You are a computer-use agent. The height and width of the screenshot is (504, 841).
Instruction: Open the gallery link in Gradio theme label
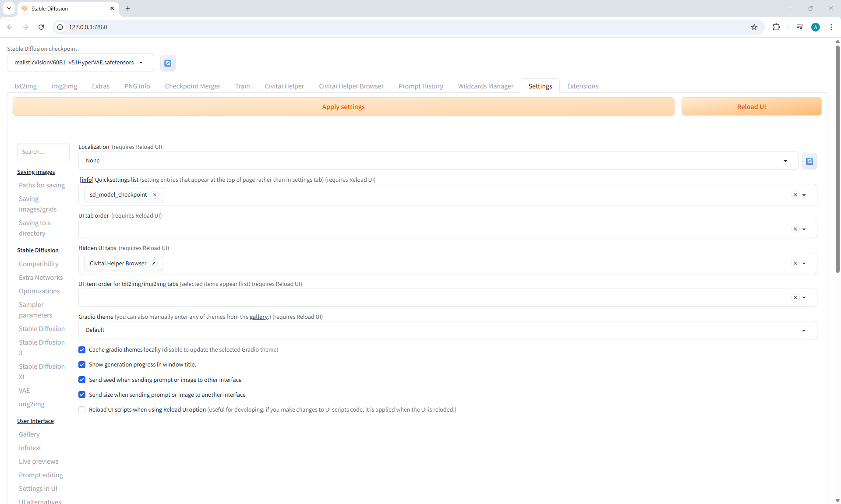tap(258, 317)
